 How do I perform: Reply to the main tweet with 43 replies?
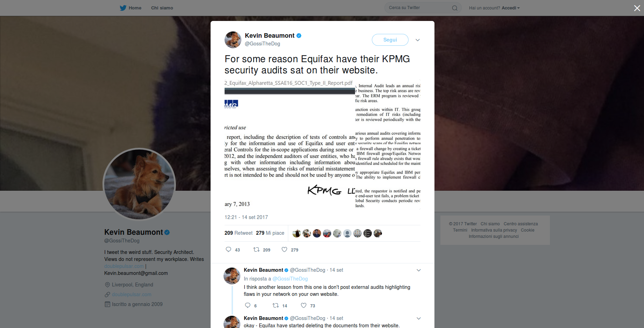coord(228,249)
